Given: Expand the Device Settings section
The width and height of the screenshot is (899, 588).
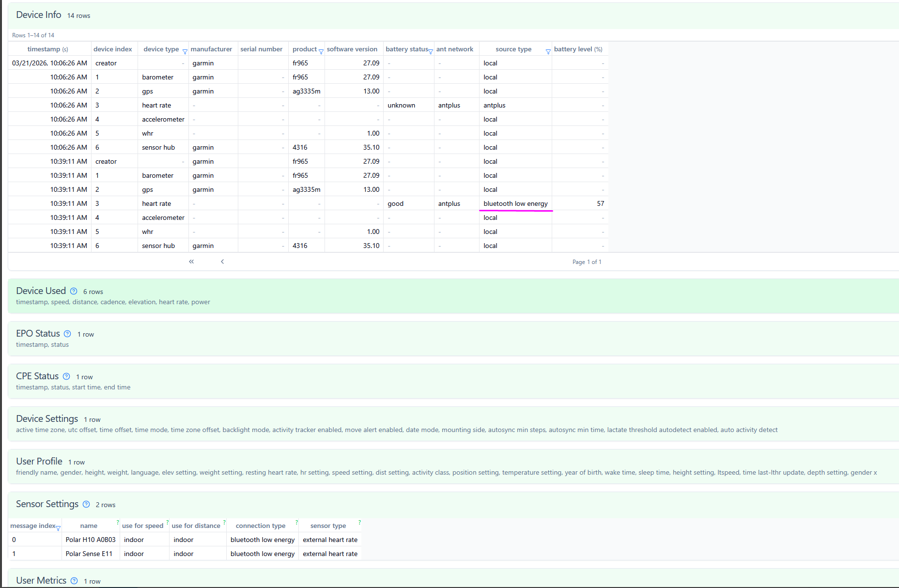Looking at the screenshot, I should tap(47, 419).
